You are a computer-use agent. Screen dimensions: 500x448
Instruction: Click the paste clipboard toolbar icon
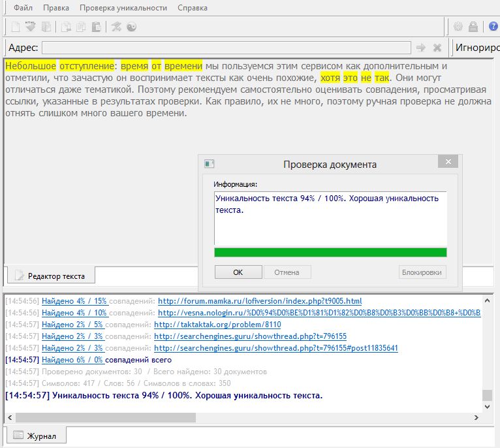[96, 27]
